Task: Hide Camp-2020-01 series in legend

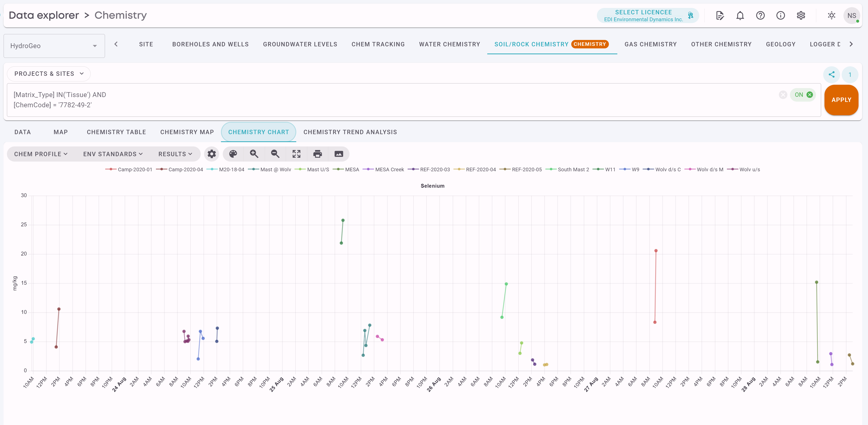Action: coord(135,169)
